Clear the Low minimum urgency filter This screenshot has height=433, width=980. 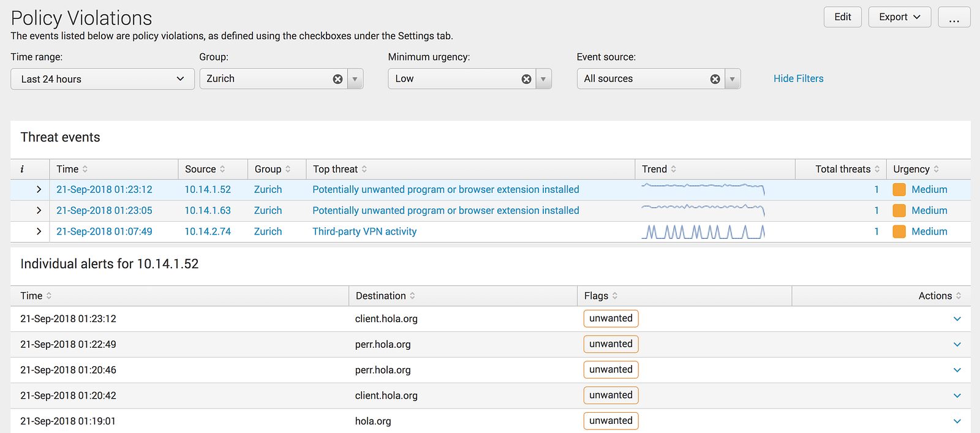coord(526,79)
